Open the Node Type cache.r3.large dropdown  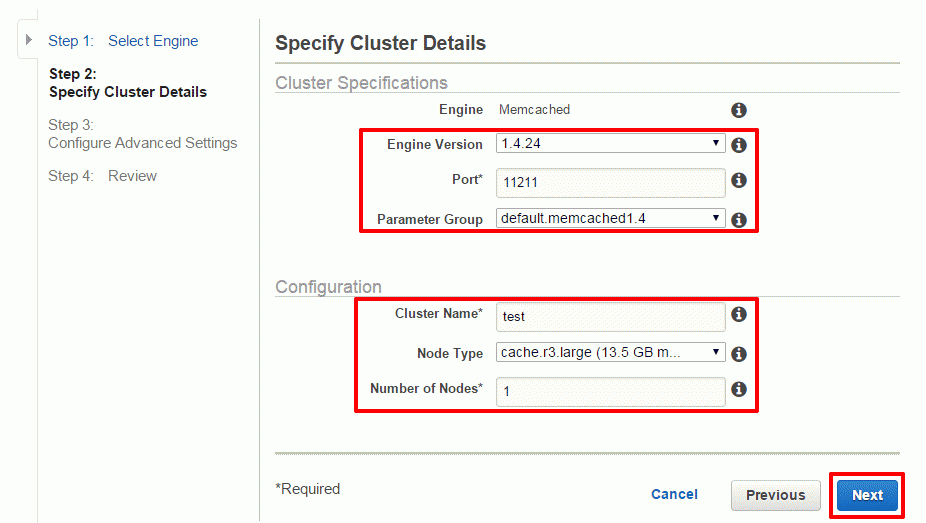pos(610,352)
